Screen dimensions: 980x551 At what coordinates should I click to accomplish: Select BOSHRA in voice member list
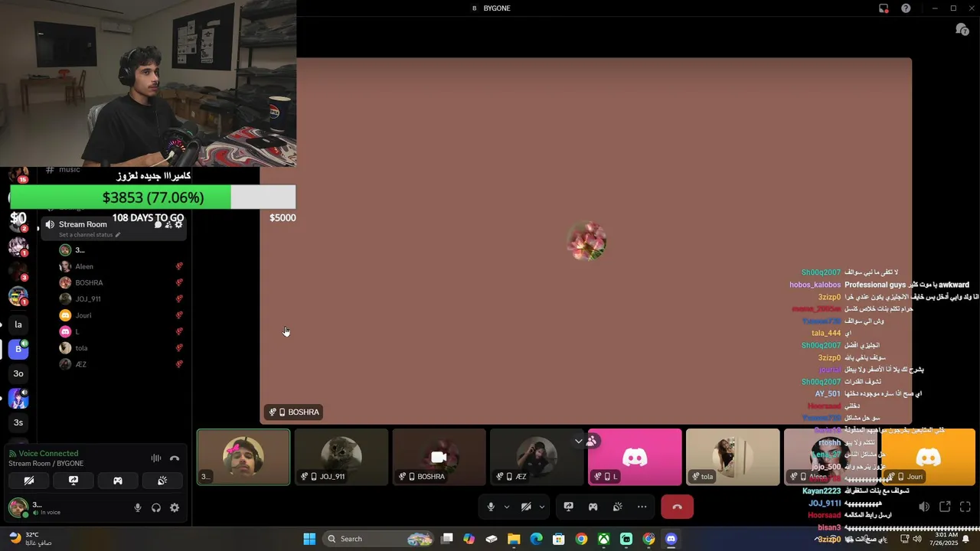pyautogui.click(x=122, y=282)
